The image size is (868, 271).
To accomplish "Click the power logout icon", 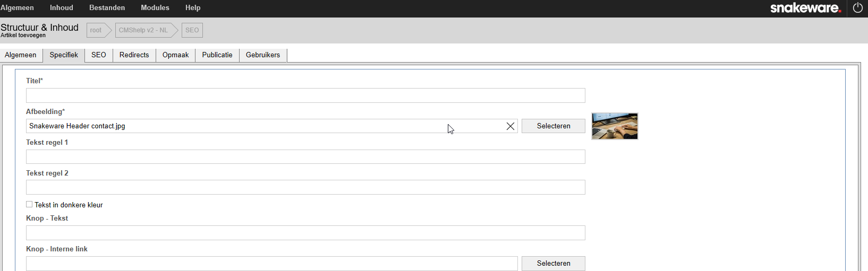I will [x=857, y=8].
